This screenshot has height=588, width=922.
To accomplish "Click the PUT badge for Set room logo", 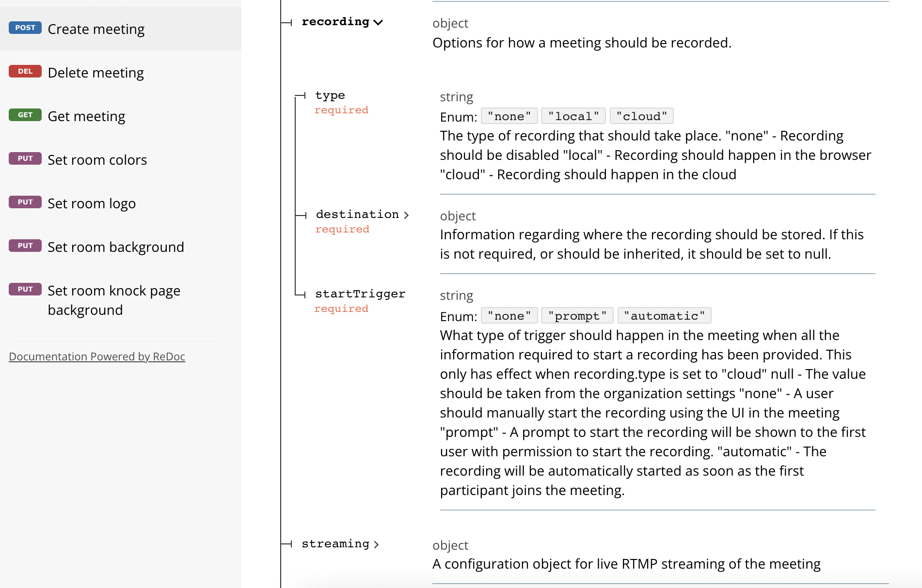I will pos(25,202).
